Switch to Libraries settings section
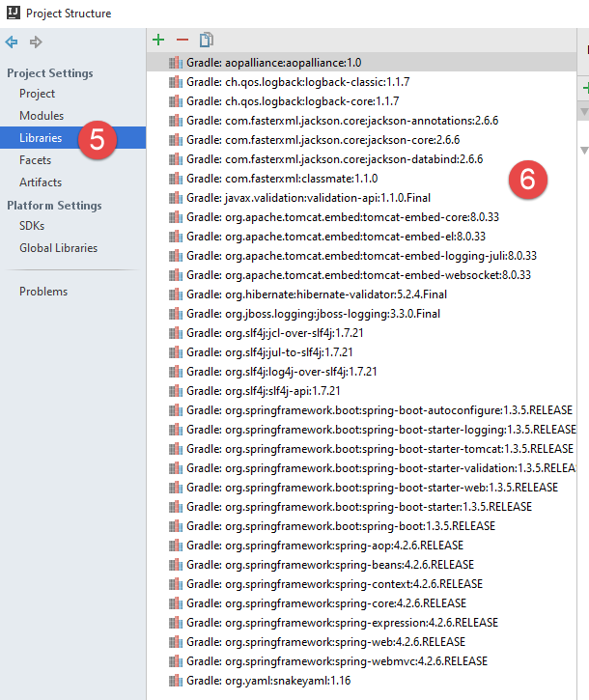589x700 pixels. point(41,138)
